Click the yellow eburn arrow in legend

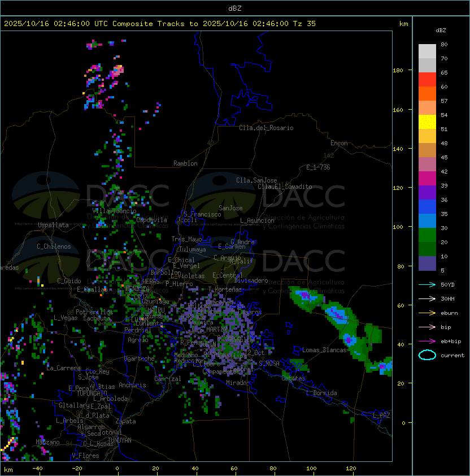[x=427, y=313]
